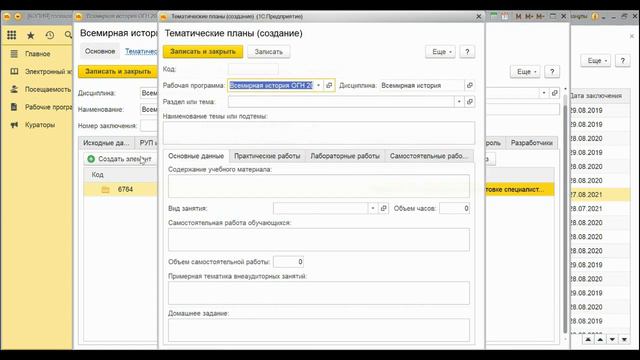Image resolution: width=640 pixels, height=360 pixels.
Task: Move up one row with the up arrow
Action: 600,340
